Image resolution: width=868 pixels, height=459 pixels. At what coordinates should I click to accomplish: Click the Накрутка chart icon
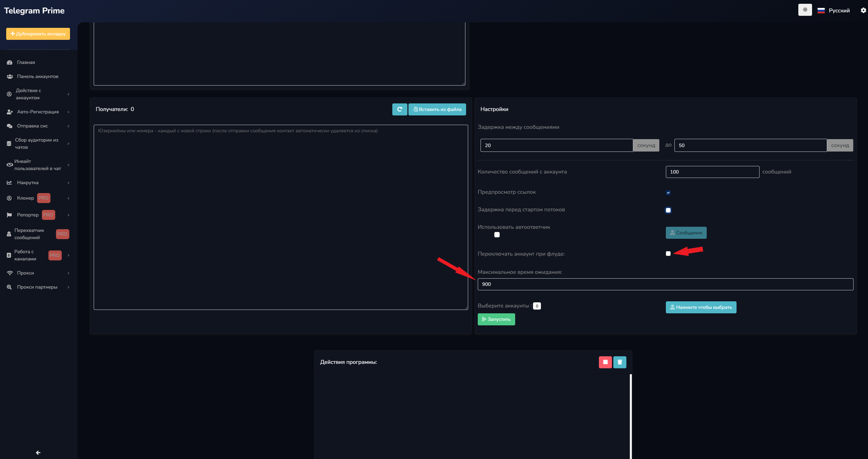9,183
